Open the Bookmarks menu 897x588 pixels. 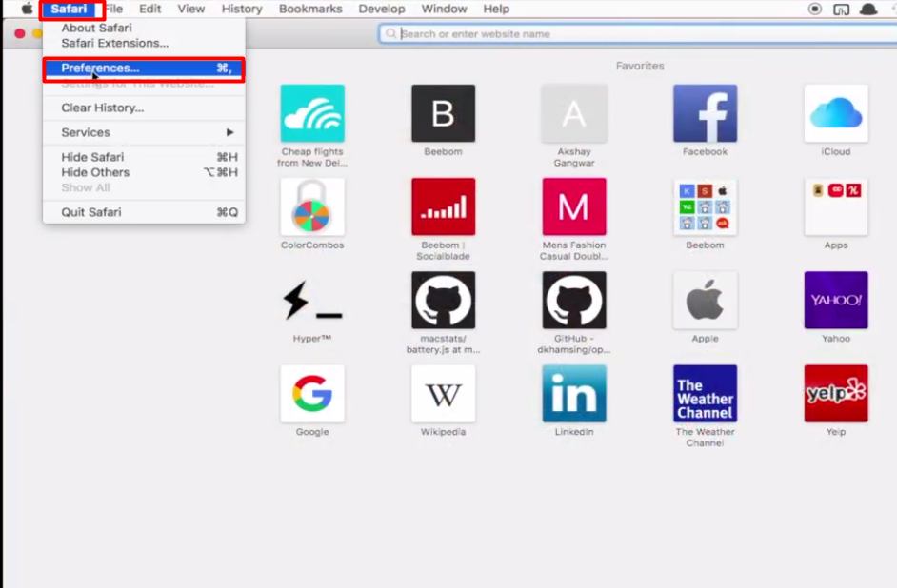pyautogui.click(x=310, y=9)
